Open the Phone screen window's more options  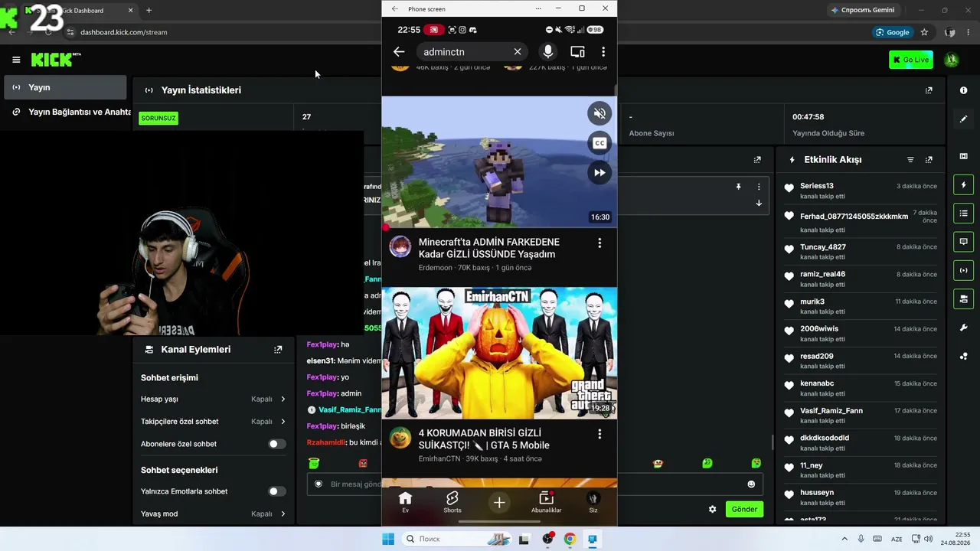click(539, 8)
